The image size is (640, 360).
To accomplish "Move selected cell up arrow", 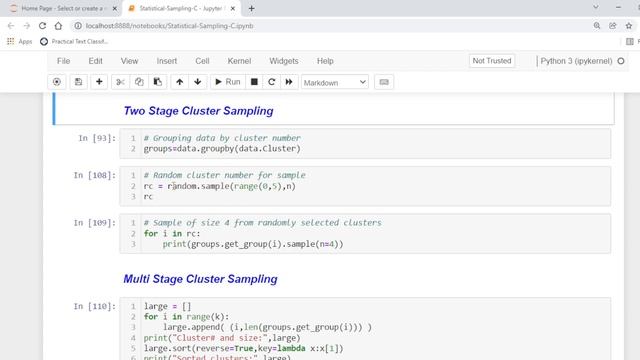I will tap(179, 82).
